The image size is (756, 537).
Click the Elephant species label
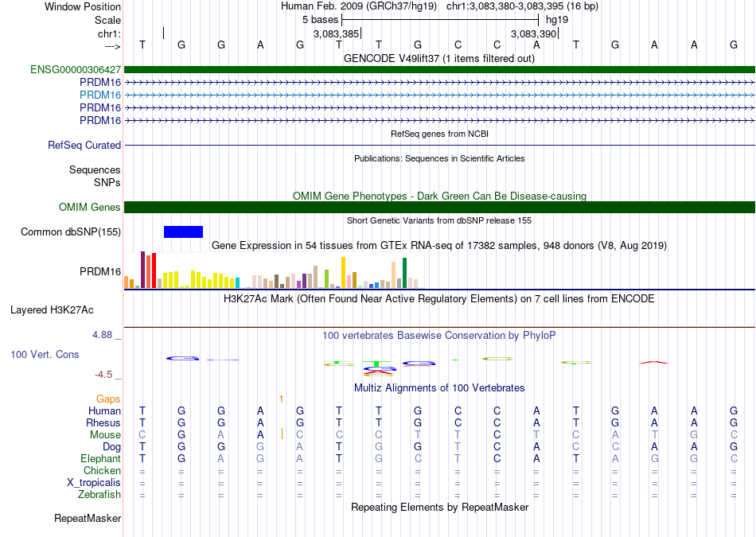coord(100,459)
